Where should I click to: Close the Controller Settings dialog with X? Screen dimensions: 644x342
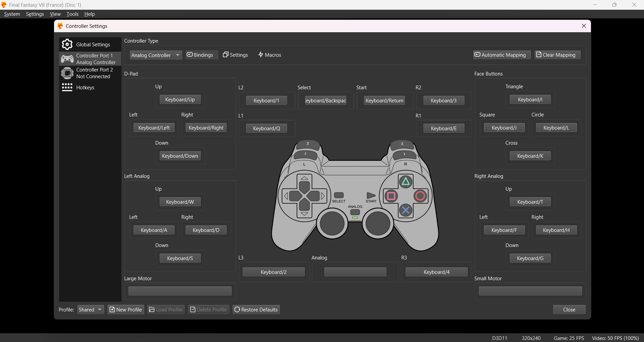584,26
